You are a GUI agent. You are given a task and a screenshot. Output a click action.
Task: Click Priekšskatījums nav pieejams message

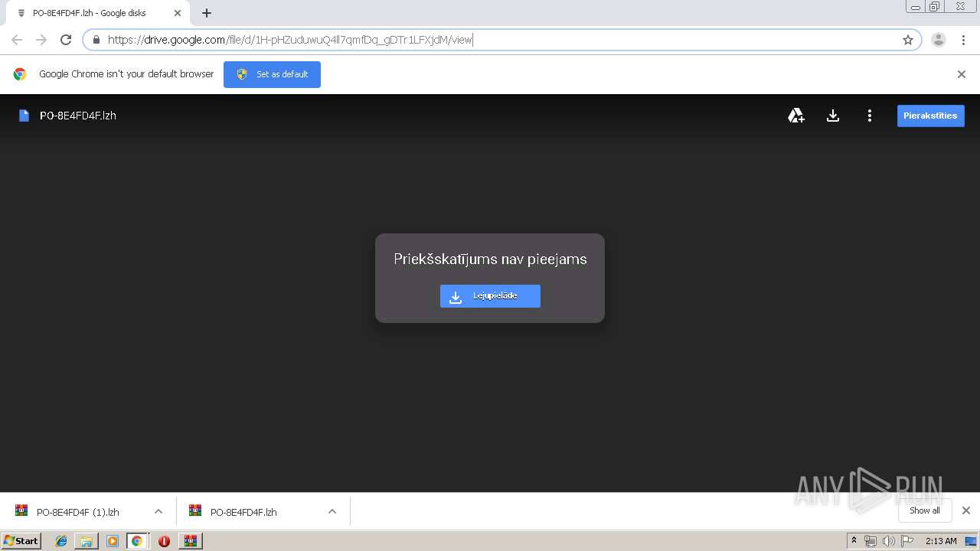point(490,259)
